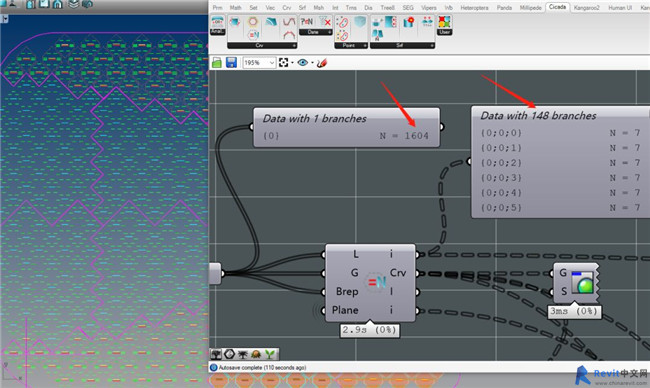The height and width of the screenshot is (388, 650).
Task: Save the document with the floppy icon
Action: click(231, 63)
